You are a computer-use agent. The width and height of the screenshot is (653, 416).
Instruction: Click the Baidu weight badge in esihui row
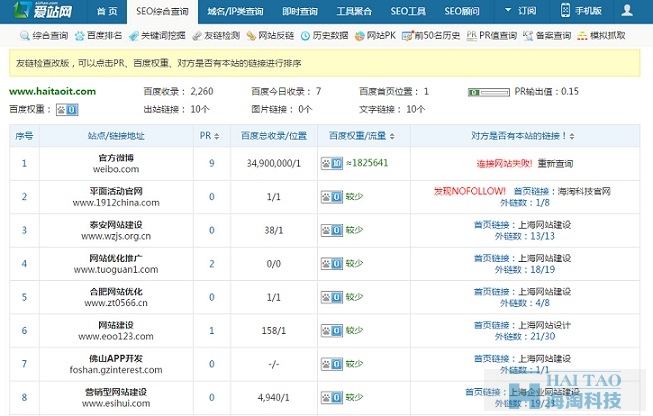click(x=331, y=398)
